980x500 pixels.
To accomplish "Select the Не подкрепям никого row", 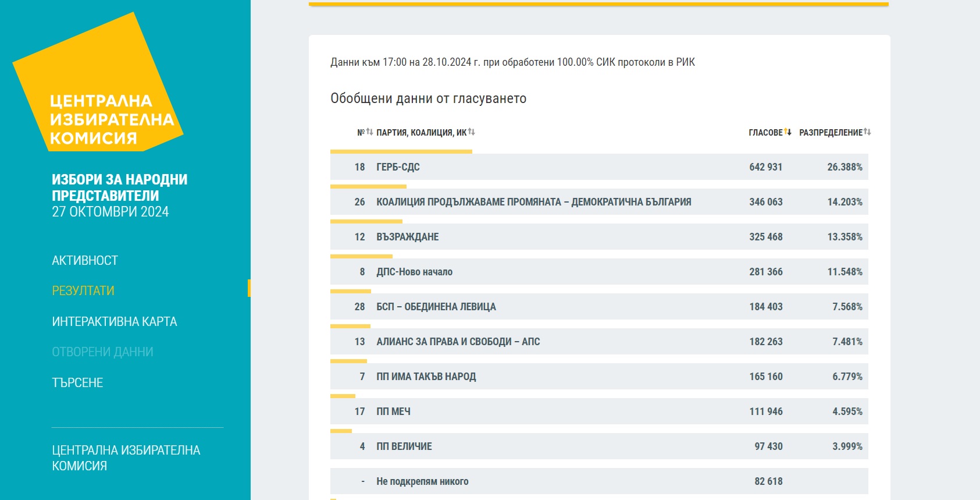I will [x=599, y=481].
